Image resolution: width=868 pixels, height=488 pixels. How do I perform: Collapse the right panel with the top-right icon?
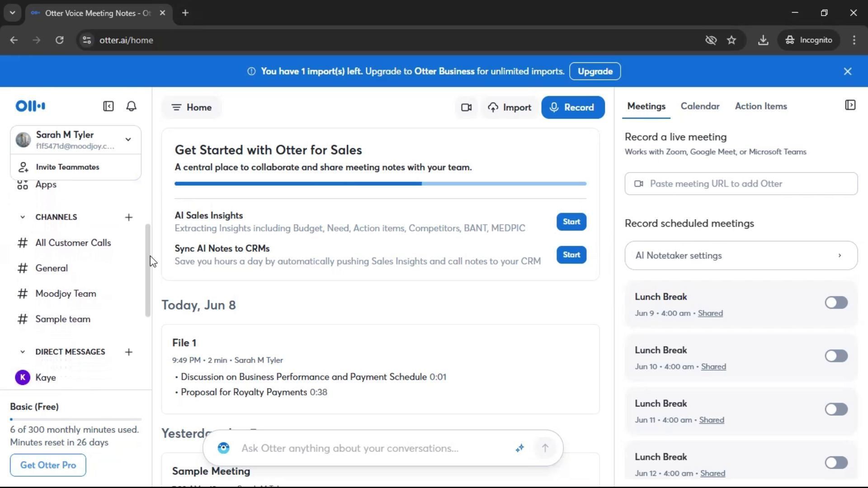tap(850, 105)
